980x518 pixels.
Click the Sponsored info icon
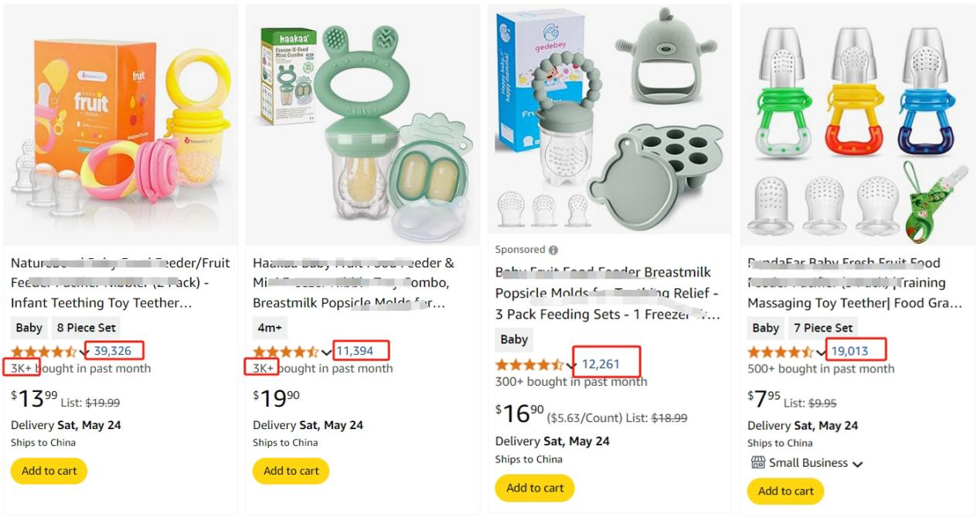point(553,250)
